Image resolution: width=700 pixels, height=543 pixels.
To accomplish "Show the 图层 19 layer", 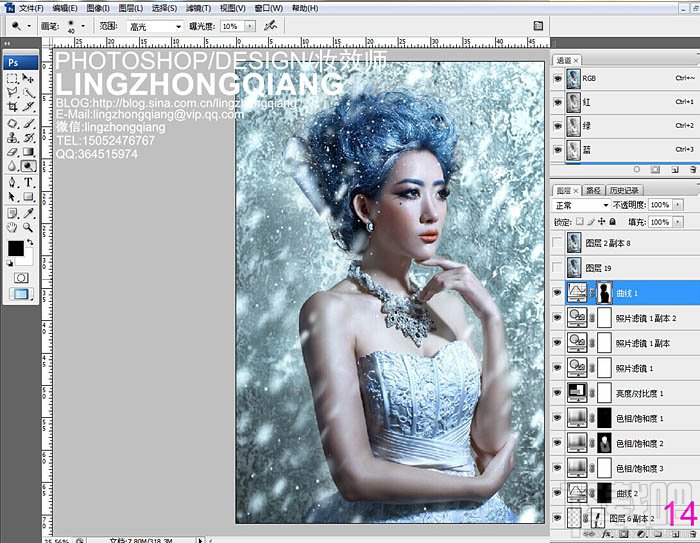I will (x=557, y=267).
